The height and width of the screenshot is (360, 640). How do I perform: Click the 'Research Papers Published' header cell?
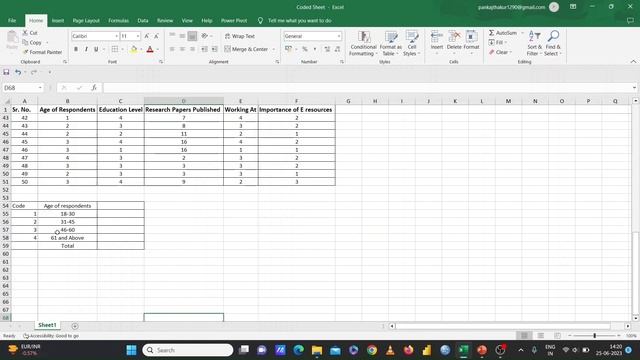point(184,109)
